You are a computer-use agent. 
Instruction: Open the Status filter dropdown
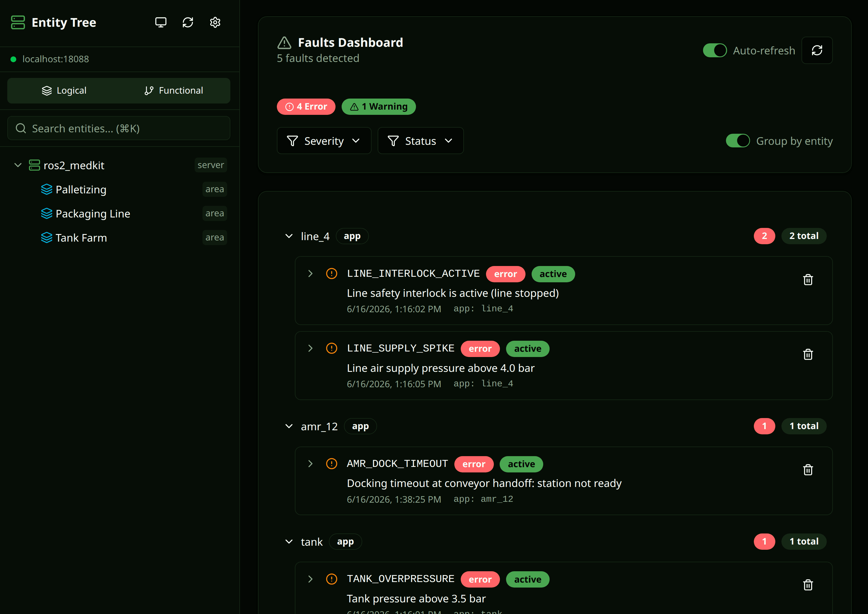click(x=420, y=141)
